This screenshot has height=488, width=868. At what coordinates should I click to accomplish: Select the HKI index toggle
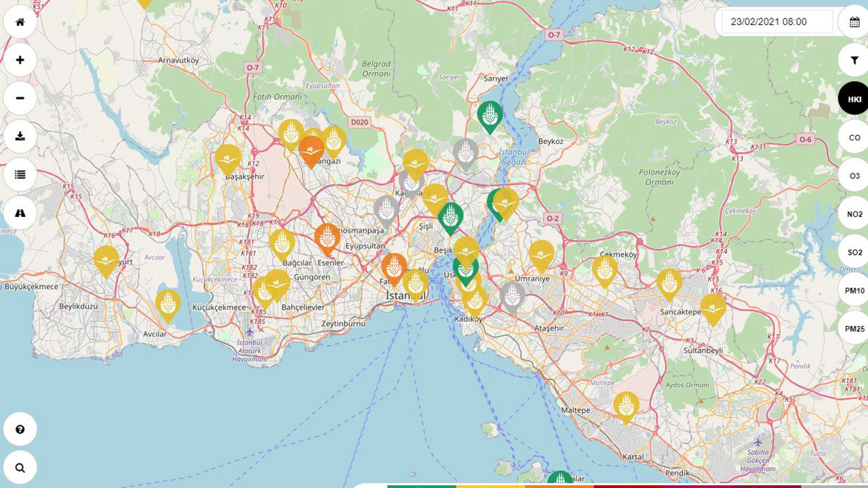[854, 99]
